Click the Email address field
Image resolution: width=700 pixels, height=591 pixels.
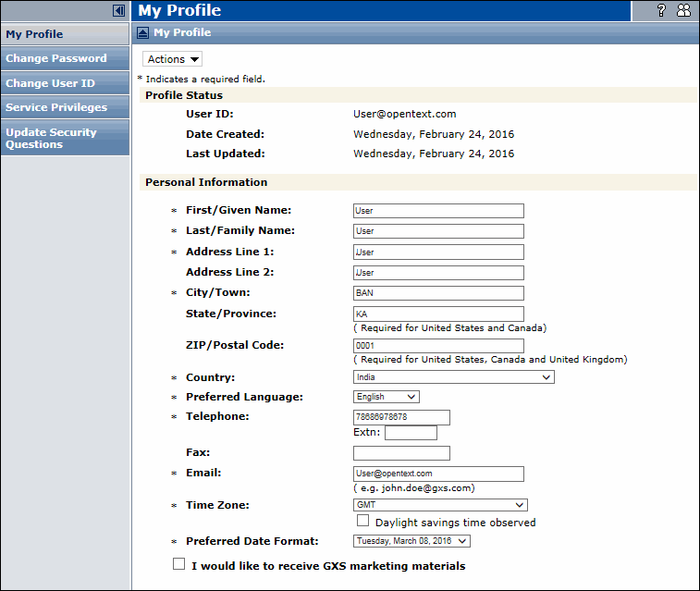click(x=438, y=474)
